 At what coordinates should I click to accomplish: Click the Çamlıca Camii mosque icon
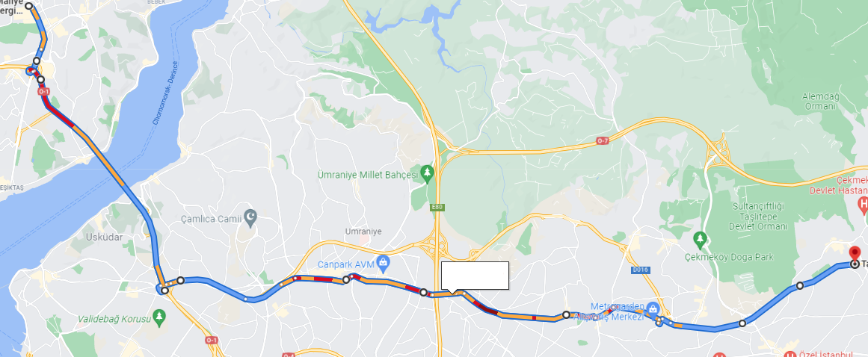[250, 219]
